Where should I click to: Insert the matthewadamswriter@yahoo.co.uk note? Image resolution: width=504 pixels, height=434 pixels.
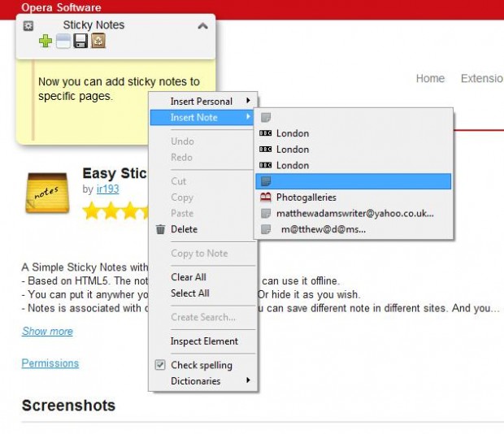(x=354, y=213)
